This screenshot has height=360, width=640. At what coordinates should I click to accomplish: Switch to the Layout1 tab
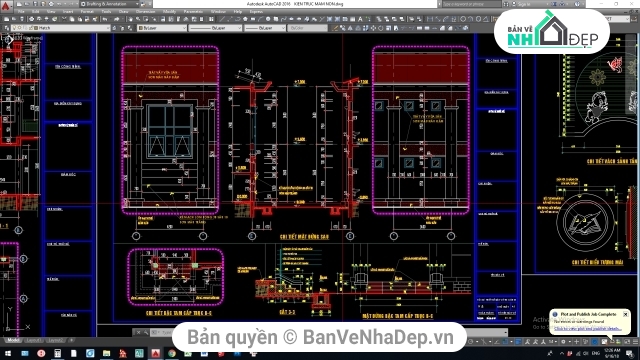click(x=33, y=340)
